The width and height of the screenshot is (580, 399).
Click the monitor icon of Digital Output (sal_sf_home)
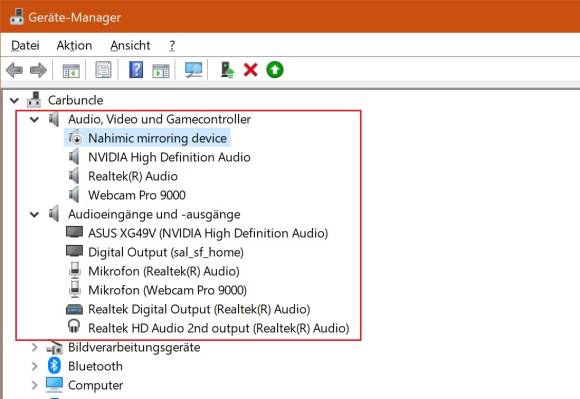click(74, 251)
